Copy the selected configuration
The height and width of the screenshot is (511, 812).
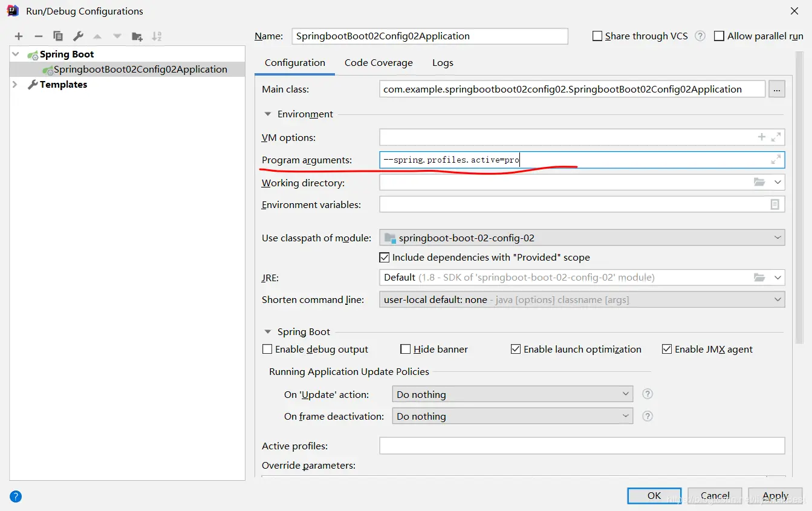tap(58, 36)
